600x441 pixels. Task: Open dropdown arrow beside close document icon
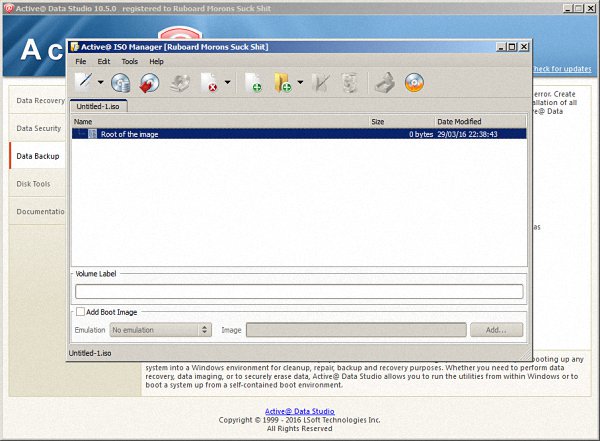[x=228, y=82]
